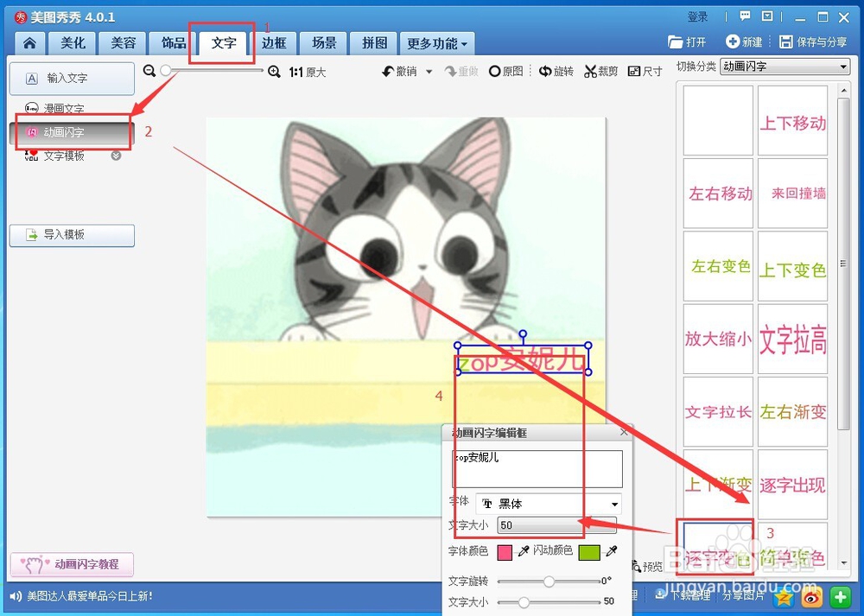
Task: Click the 打开 folder icon
Action: pos(675,41)
